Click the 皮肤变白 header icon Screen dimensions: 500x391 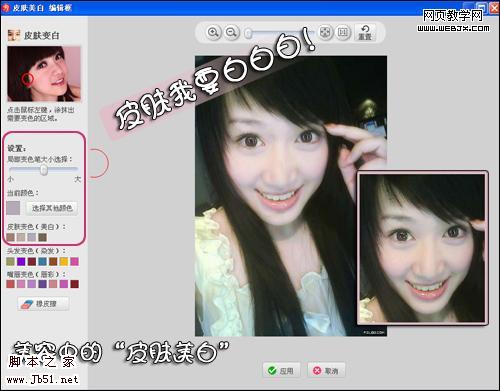coord(14,35)
